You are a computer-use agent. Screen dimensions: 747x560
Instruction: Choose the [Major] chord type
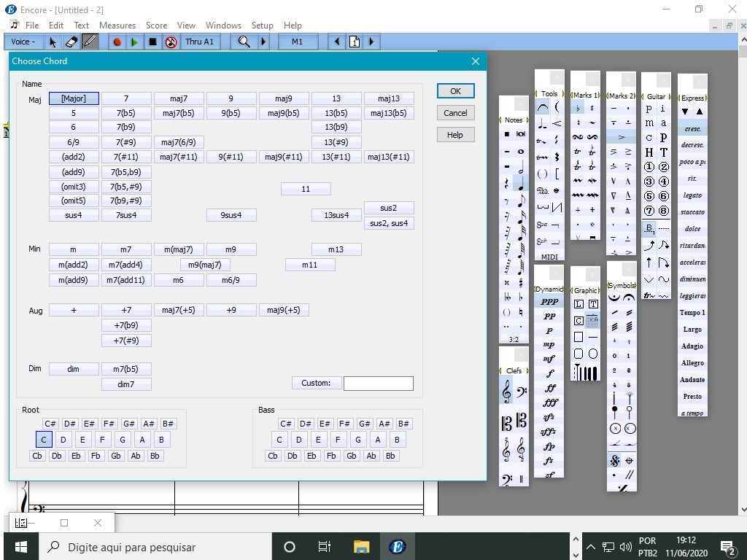(x=74, y=98)
